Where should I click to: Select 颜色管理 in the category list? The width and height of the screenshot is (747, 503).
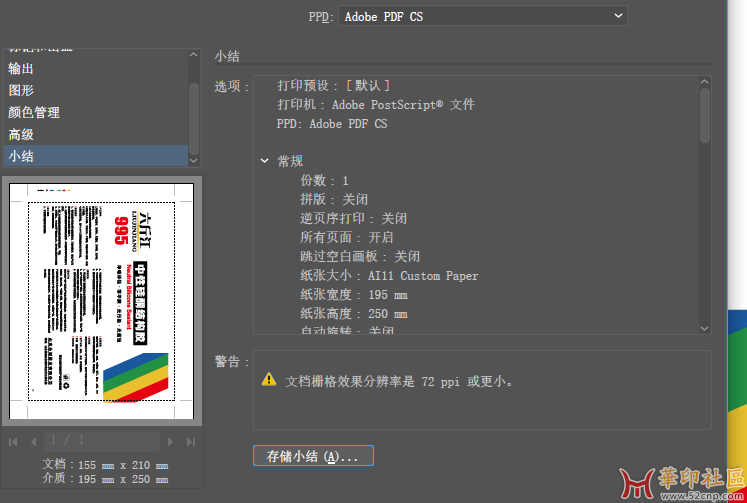pos(96,112)
